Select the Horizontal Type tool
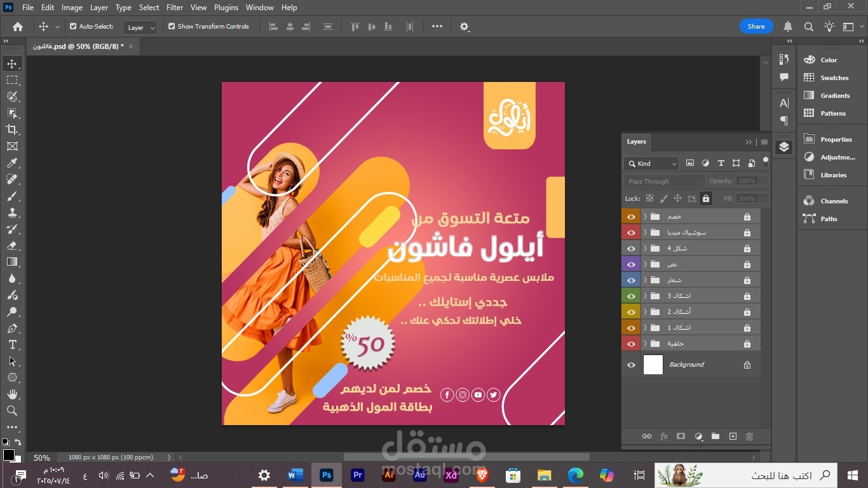The image size is (868, 488). [12, 344]
